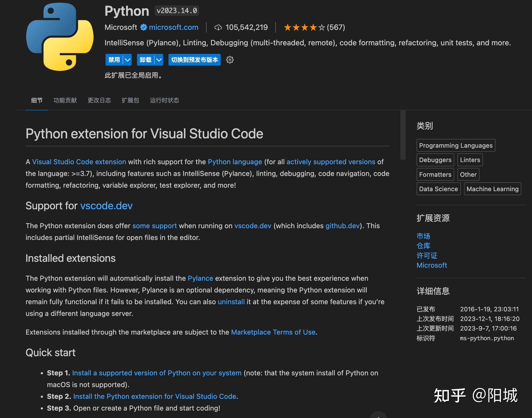The height and width of the screenshot is (418, 532).
Task: Click the 切换到预发布版本 button
Action: pyautogui.click(x=194, y=60)
